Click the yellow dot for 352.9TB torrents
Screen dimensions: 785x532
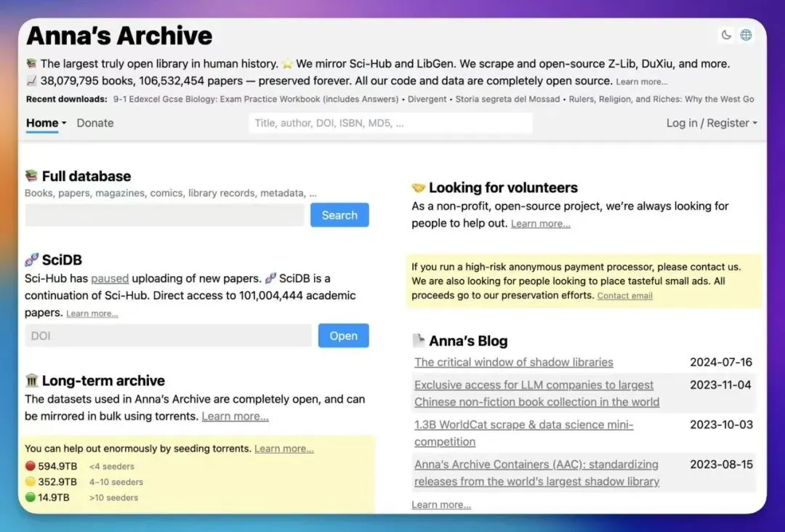point(30,481)
